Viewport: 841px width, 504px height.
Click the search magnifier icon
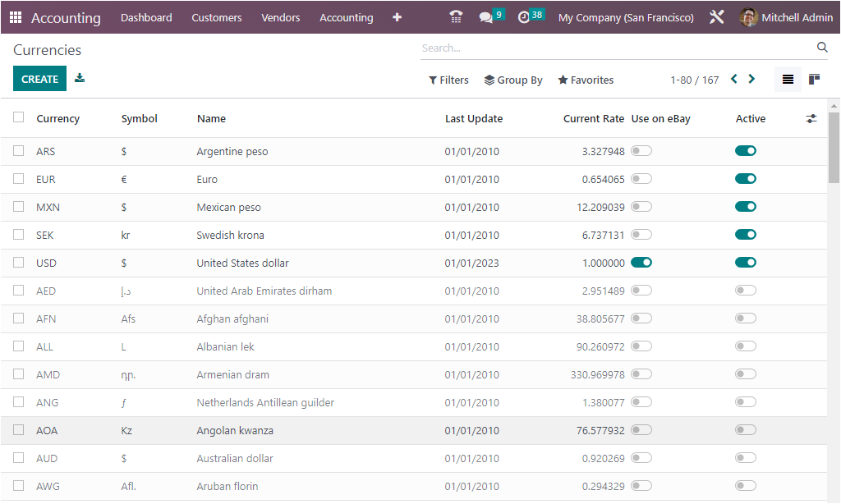tap(822, 48)
